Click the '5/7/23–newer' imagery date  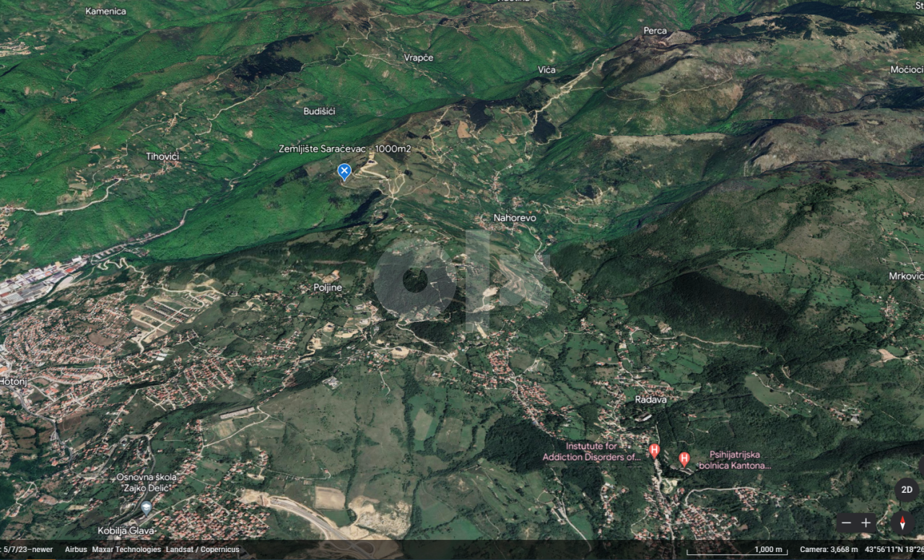27,550
